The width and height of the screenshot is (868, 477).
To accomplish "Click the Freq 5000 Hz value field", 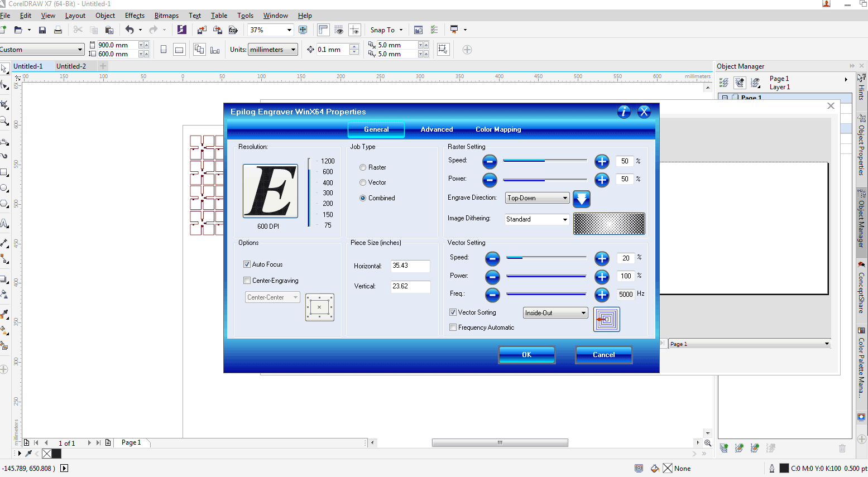I will pos(626,295).
